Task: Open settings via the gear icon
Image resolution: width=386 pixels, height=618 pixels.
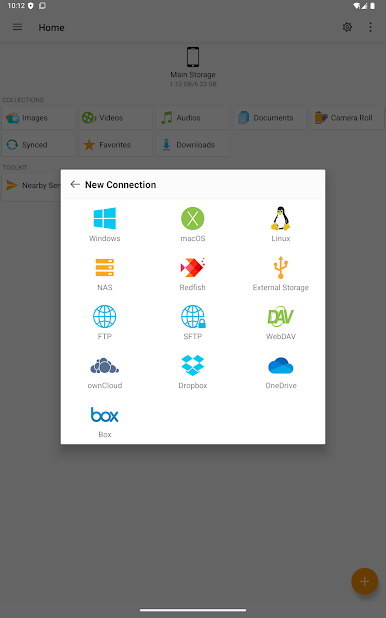Action: 347,27
